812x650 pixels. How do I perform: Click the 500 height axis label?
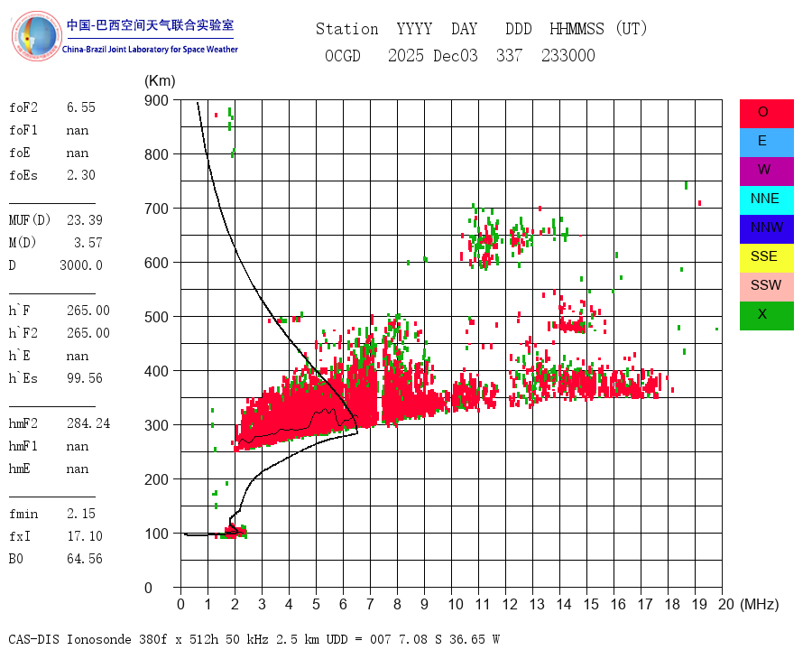(156, 317)
